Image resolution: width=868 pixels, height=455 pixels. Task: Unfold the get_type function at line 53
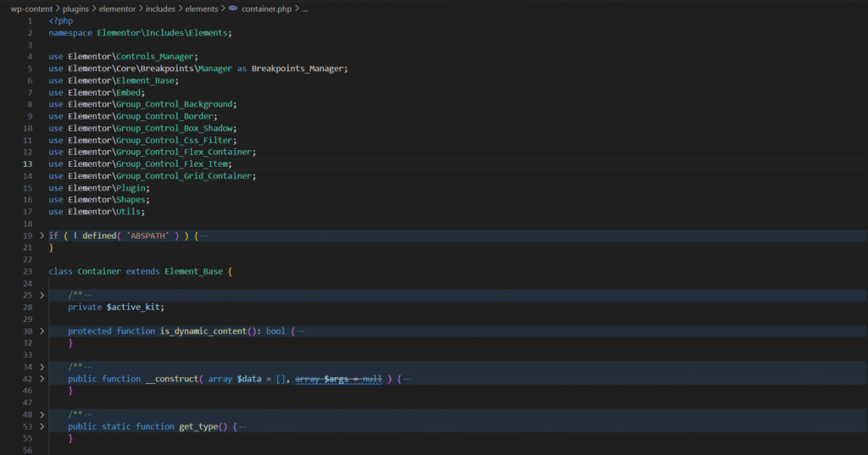42,427
